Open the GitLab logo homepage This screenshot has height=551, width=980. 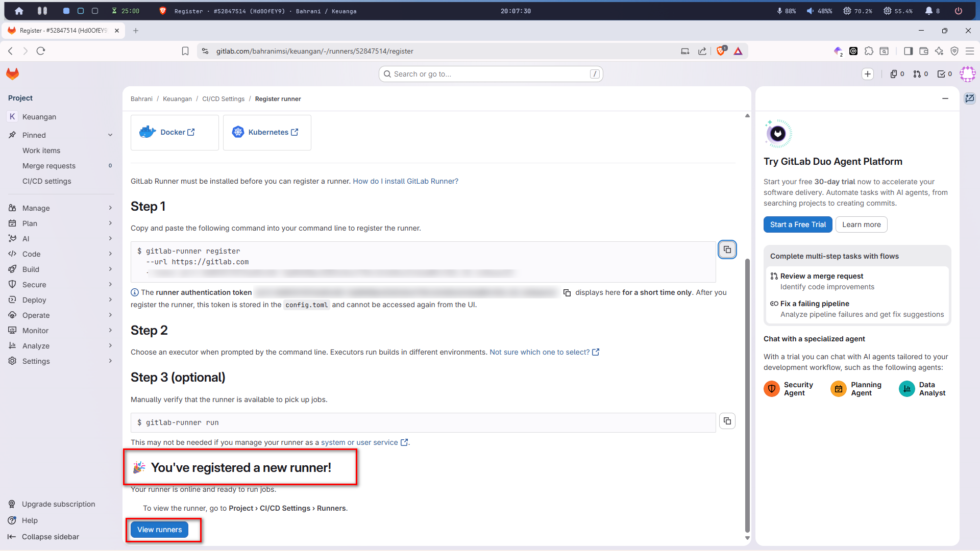tap(13, 74)
